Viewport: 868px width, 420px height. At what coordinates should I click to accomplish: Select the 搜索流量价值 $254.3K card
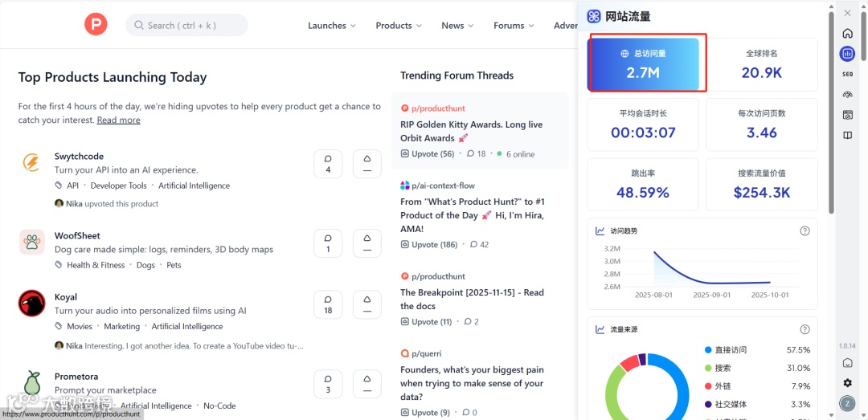[761, 184]
